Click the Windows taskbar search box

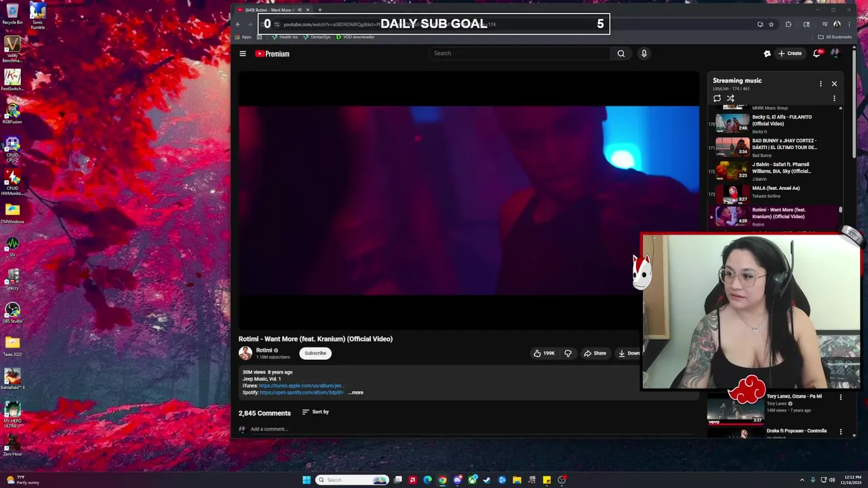[353, 480]
